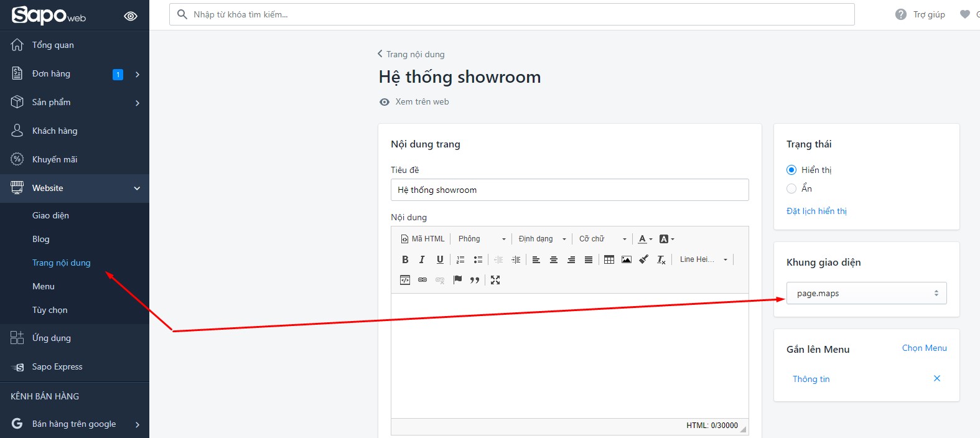Click the Xem trên web link
Viewport: 980px width, 438px height.
[x=422, y=101]
